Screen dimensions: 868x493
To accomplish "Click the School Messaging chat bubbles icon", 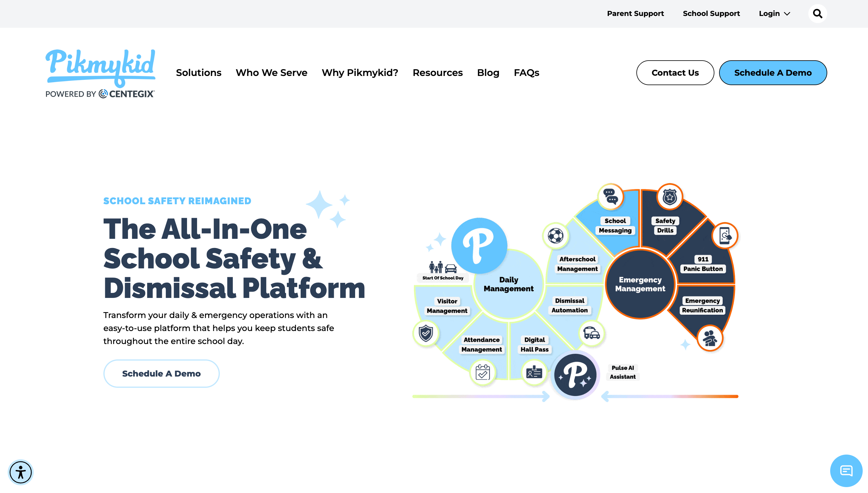I will [611, 197].
